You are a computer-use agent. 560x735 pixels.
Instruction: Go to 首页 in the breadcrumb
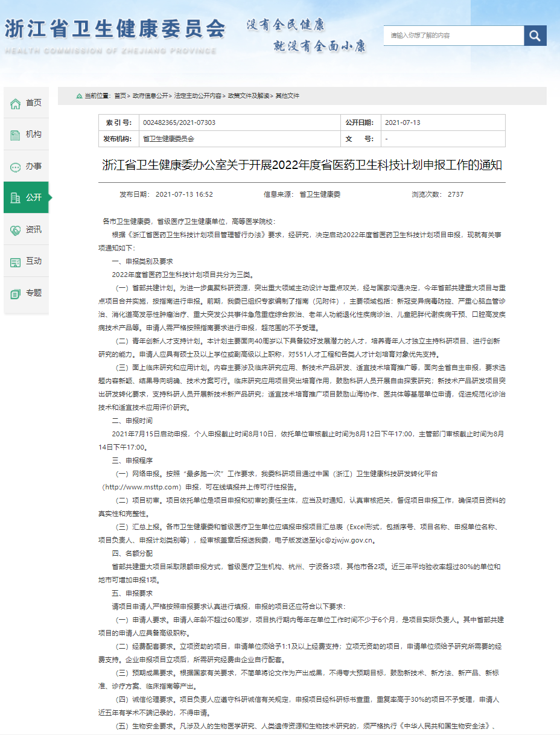120,96
